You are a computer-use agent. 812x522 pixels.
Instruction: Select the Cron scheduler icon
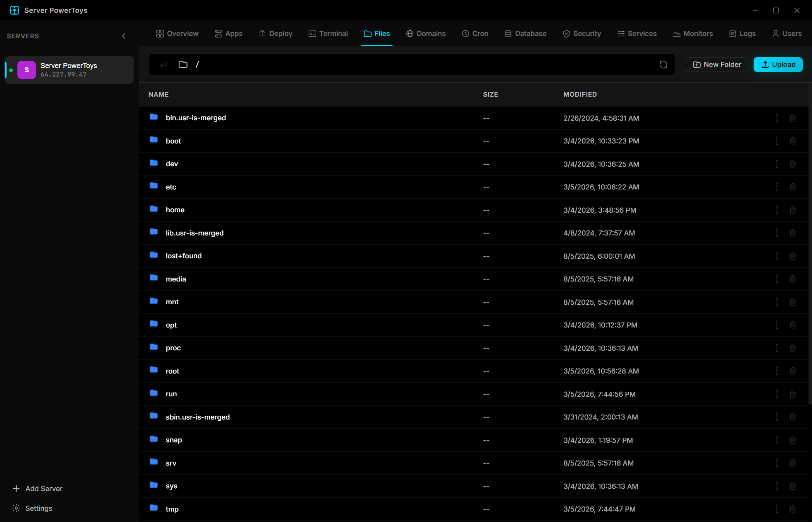tap(466, 34)
